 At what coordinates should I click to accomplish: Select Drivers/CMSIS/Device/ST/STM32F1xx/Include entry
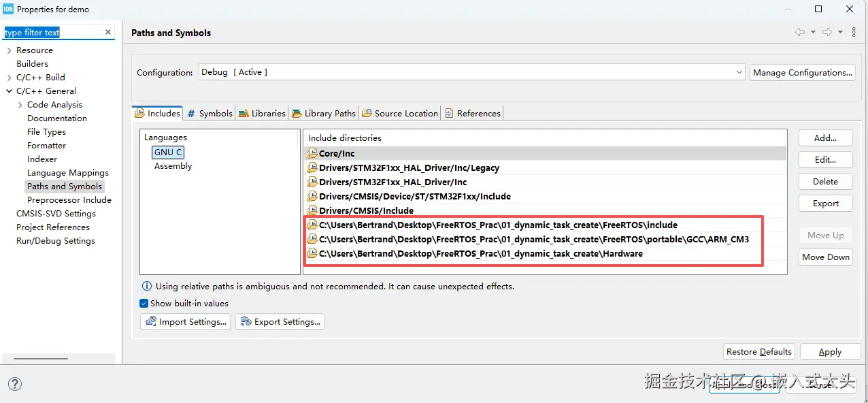pos(545,196)
